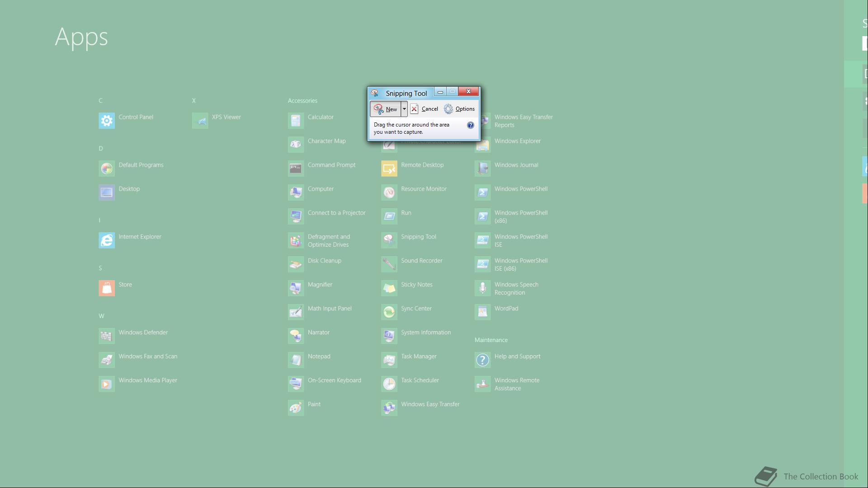Expand the New snip type dropdown arrow

(404, 109)
